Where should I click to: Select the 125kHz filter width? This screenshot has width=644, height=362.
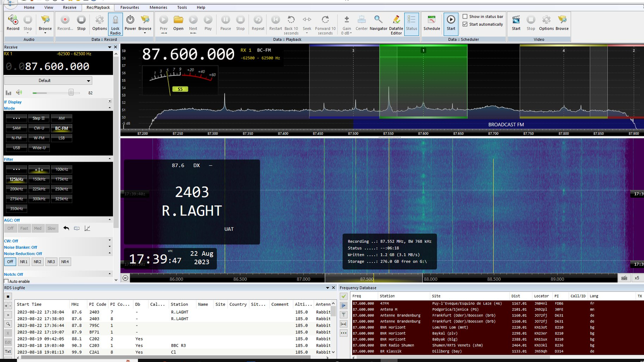(17, 179)
